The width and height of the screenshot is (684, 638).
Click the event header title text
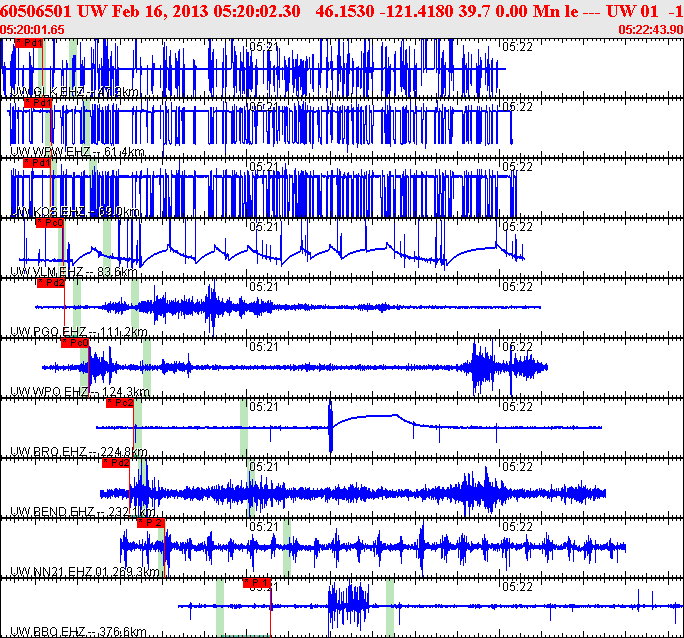pos(340,11)
